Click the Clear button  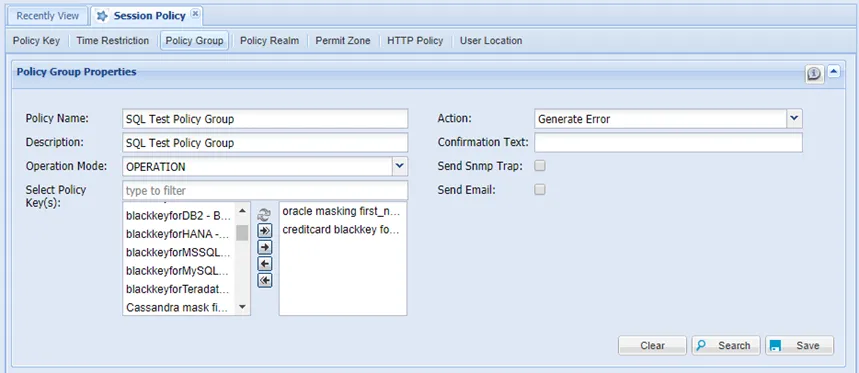[652, 346]
